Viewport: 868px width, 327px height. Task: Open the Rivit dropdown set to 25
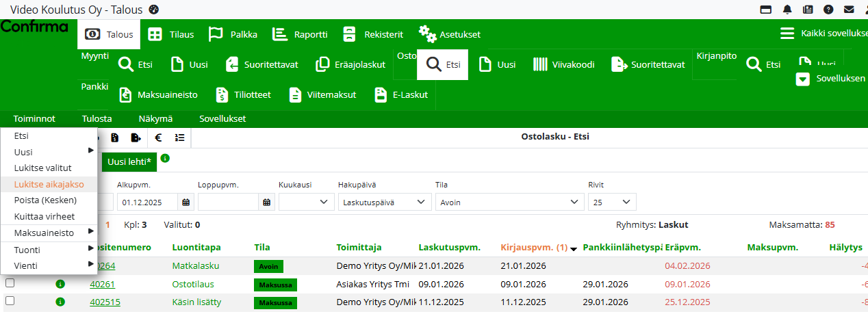(x=611, y=202)
